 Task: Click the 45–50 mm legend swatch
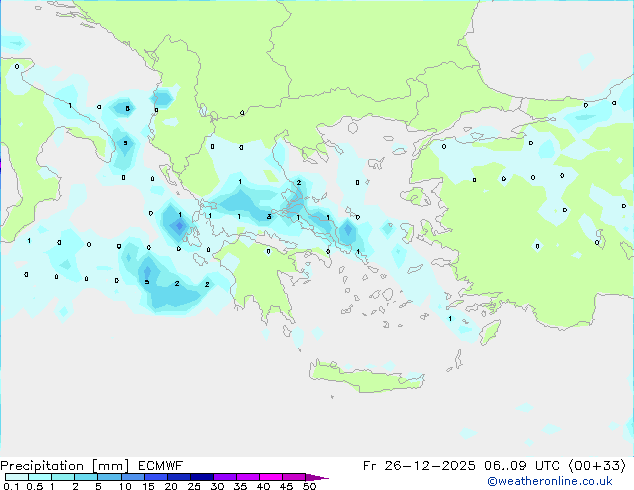[x=294, y=477]
